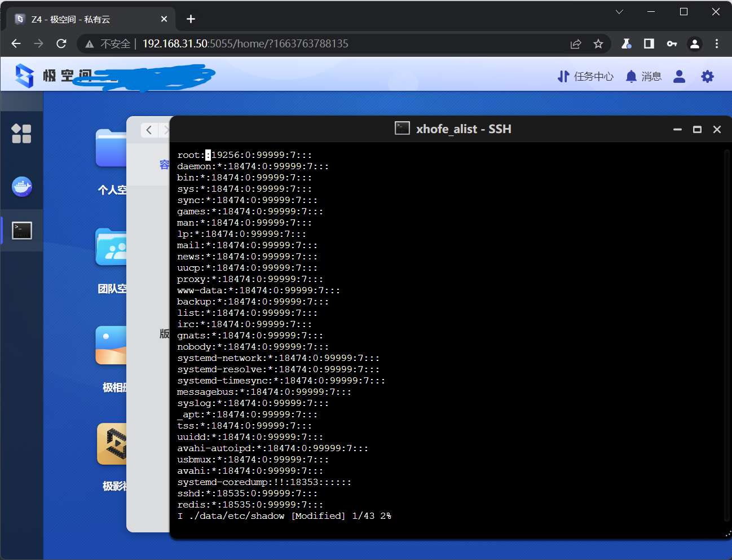This screenshot has height=560, width=732.
Task: Open a new browser tab
Action: coord(191,19)
